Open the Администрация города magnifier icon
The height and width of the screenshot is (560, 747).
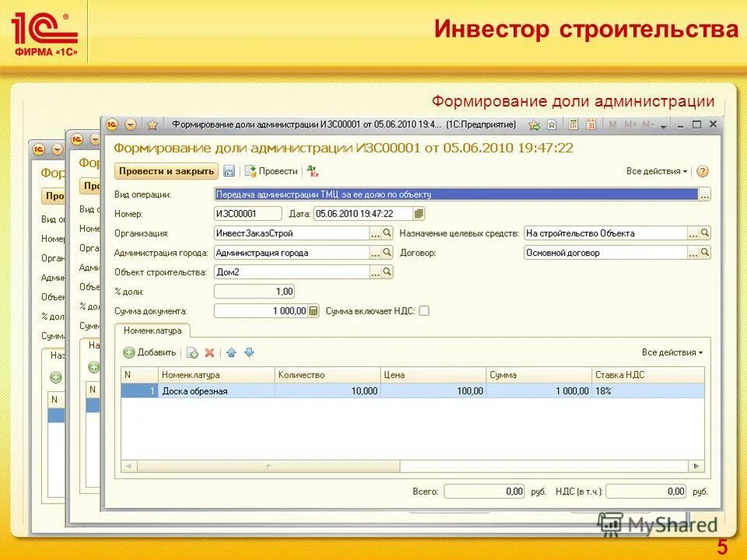point(387,253)
